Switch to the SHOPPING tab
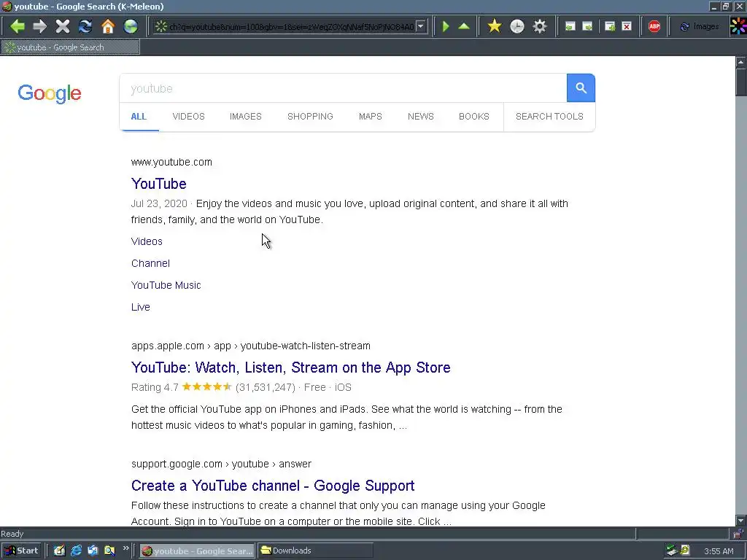This screenshot has height=560, width=747. 310,116
